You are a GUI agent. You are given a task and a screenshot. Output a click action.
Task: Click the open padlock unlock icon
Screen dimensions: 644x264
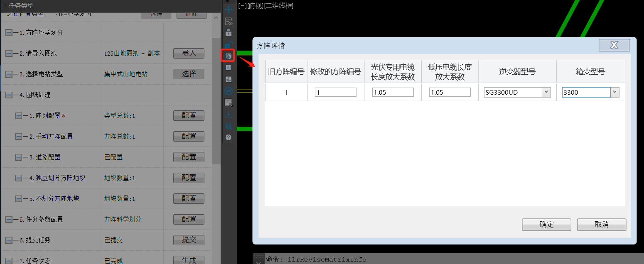pyautogui.click(x=229, y=44)
